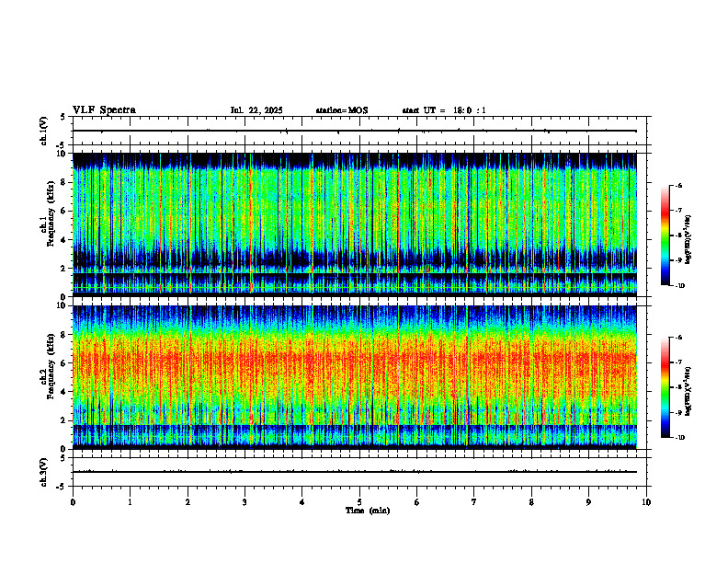Viewport: 728px width, 563px height.
Task: Select the ch.1 colorbar "log(PSD)(V²/Hz)" label
Action: (x=688, y=240)
